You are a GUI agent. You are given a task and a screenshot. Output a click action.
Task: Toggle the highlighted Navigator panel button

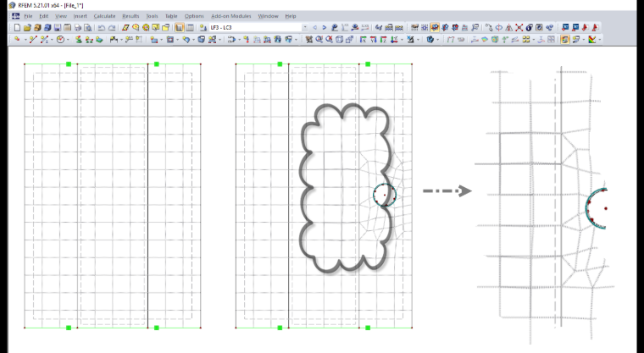179,27
